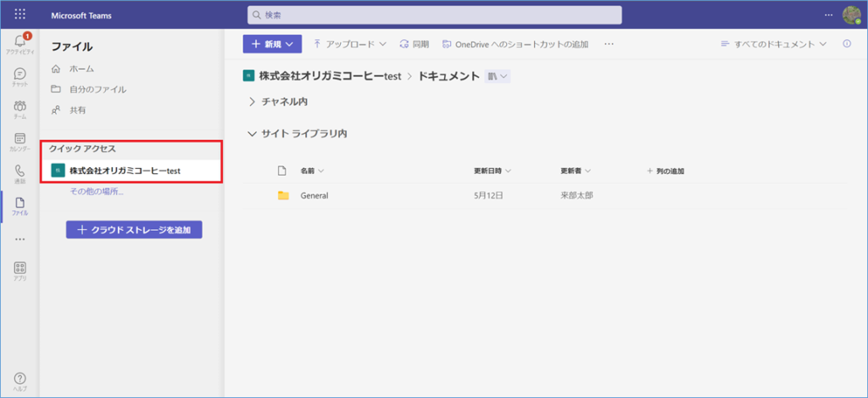
Task: Open the Calls phone icon
Action: click(19, 173)
